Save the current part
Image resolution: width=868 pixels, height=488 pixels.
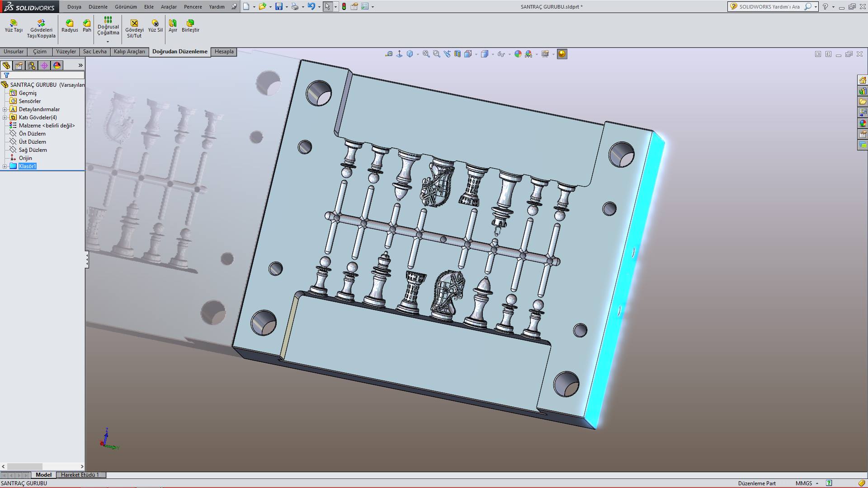[279, 6]
